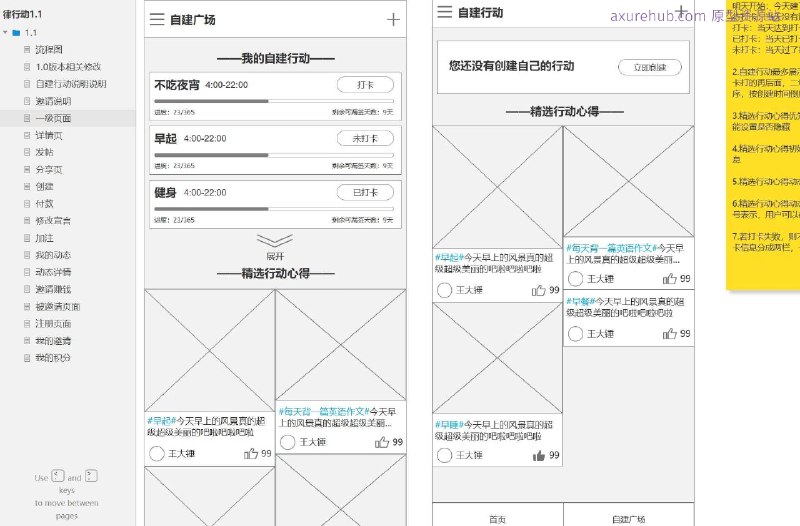Click 您还没有创建自己的行动 message
The image size is (800, 526).
511,66
